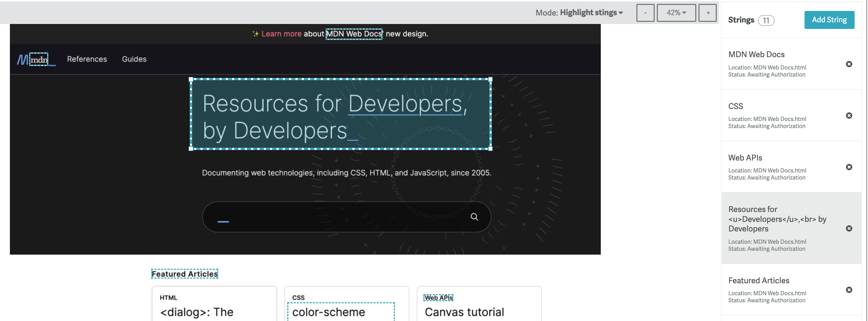Delete the "Featured Articles" string entry
868x321 pixels.
(849, 289)
